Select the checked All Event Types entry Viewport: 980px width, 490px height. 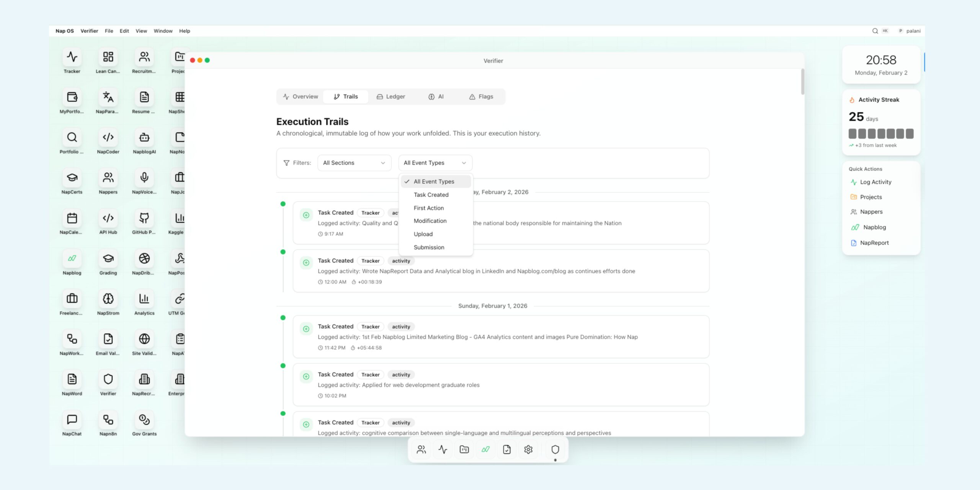[x=434, y=181]
